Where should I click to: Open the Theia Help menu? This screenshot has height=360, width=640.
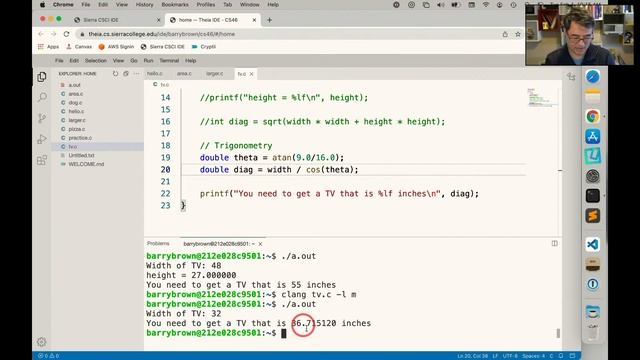191,60
